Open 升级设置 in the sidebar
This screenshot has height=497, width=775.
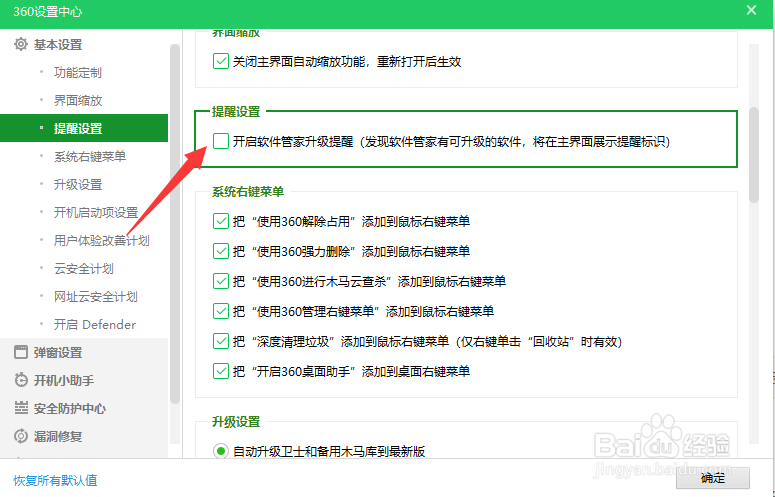pyautogui.click(x=78, y=184)
